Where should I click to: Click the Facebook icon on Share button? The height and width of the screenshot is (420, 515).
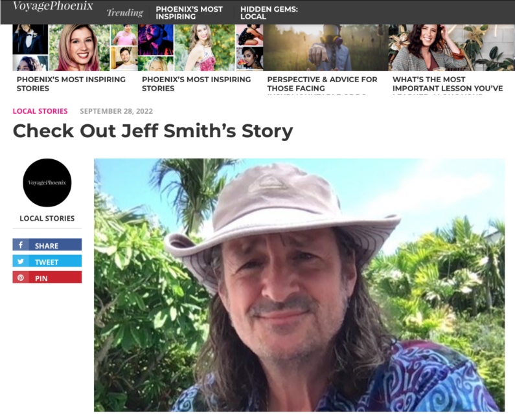point(21,245)
